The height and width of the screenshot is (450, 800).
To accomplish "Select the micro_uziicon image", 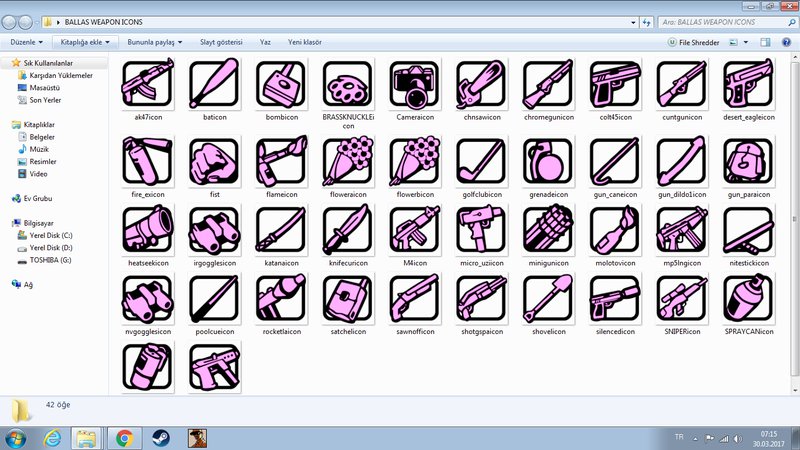I will tap(482, 230).
